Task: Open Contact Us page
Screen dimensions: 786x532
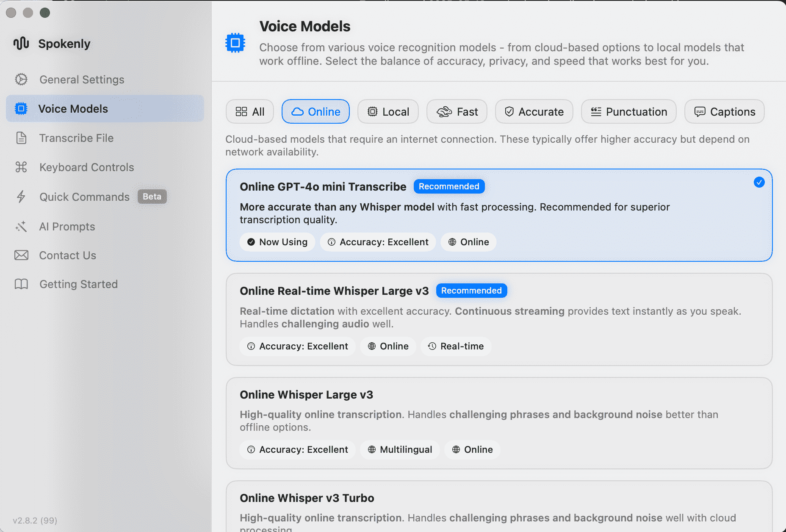Action: pyautogui.click(x=105, y=255)
